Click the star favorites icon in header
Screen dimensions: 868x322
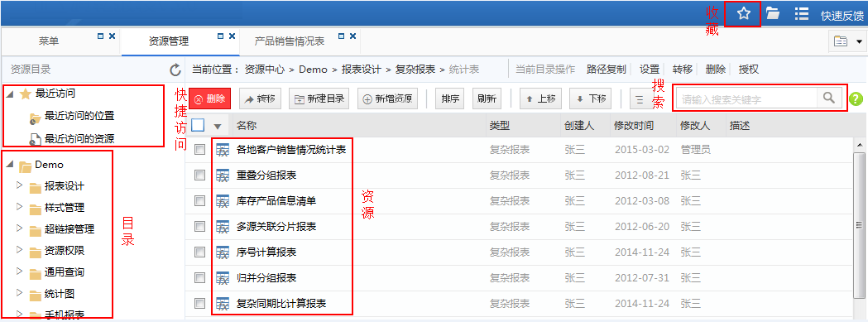743,14
